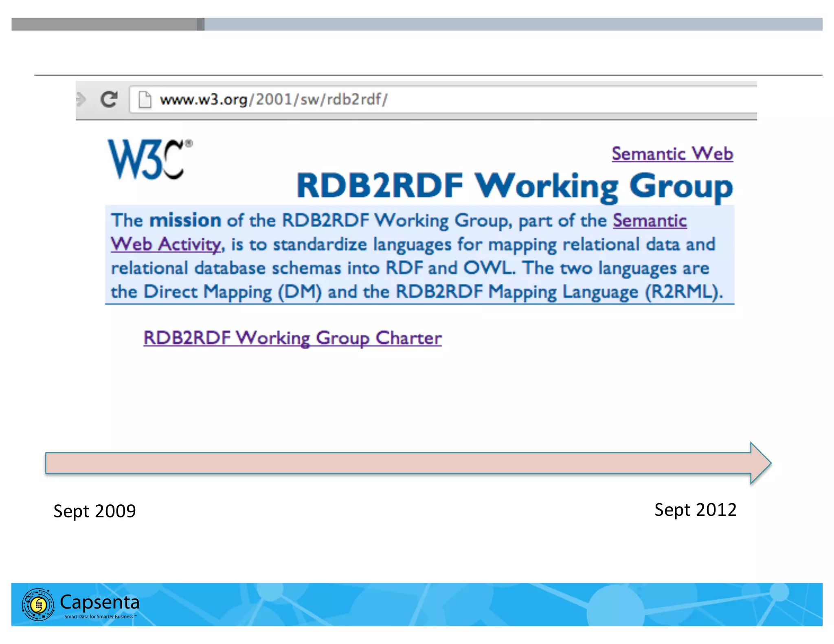
Task: Click the bold word mission
Action: point(185,220)
